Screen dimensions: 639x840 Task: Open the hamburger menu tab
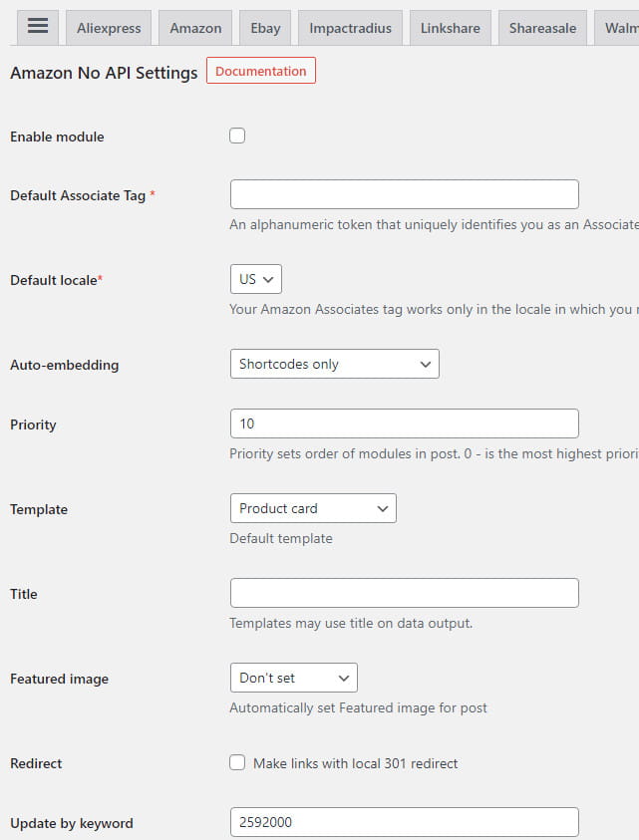38,27
